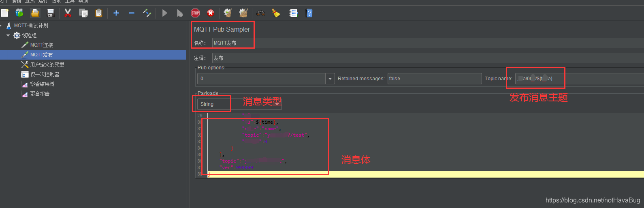This screenshot has height=208, width=644.
Task: Toggle enable/disable with the pipettes icon
Action: tap(147, 13)
